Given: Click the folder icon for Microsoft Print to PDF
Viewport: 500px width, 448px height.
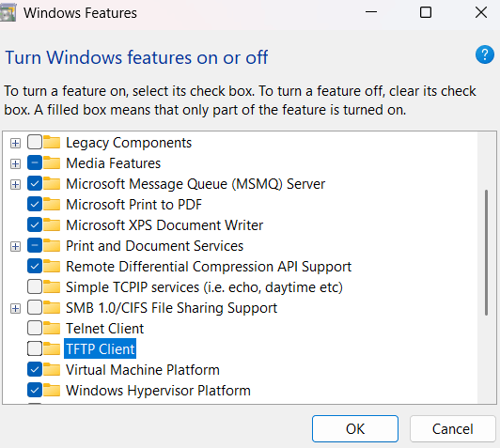Looking at the screenshot, I should coord(52,204).
